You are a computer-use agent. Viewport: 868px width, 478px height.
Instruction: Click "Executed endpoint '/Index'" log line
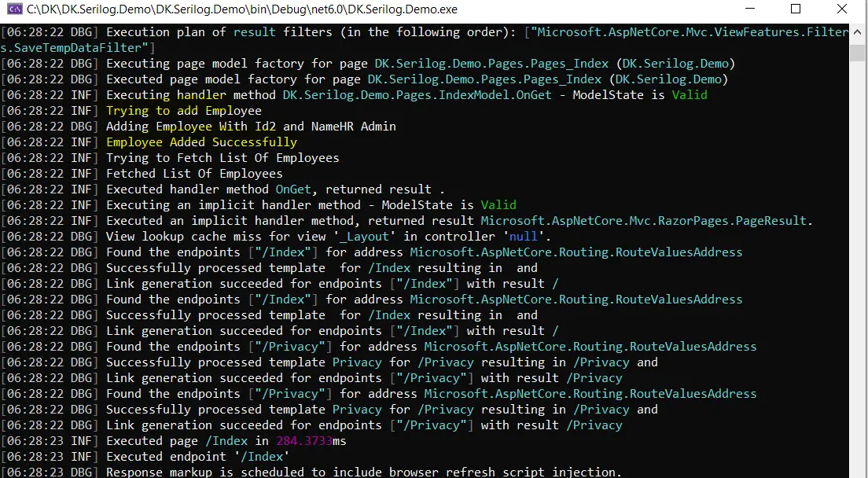198,457
